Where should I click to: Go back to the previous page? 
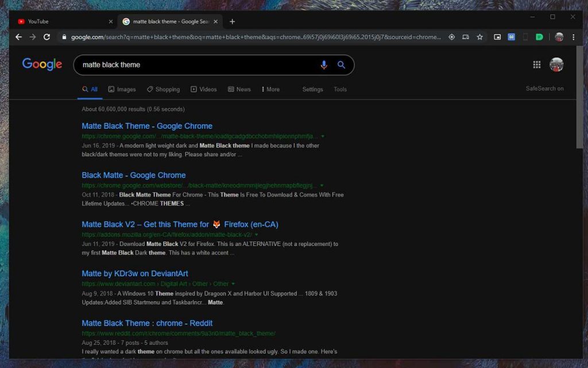point(19,37)
